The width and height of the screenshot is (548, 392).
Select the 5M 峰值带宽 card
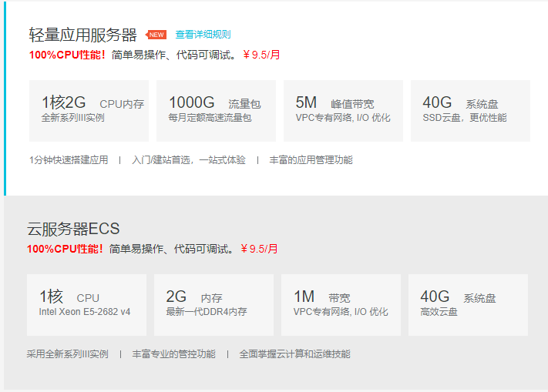pyautogui.click(x=343, y=111)
